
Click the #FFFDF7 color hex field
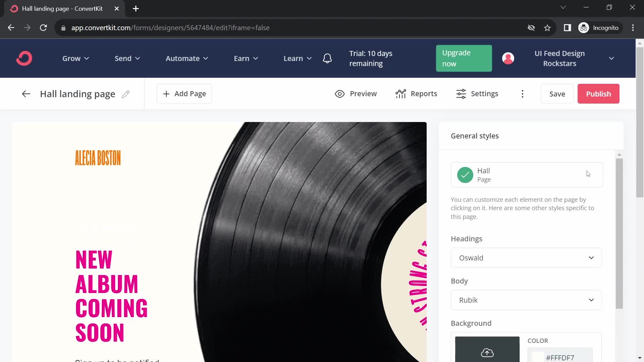pos(560,356)
